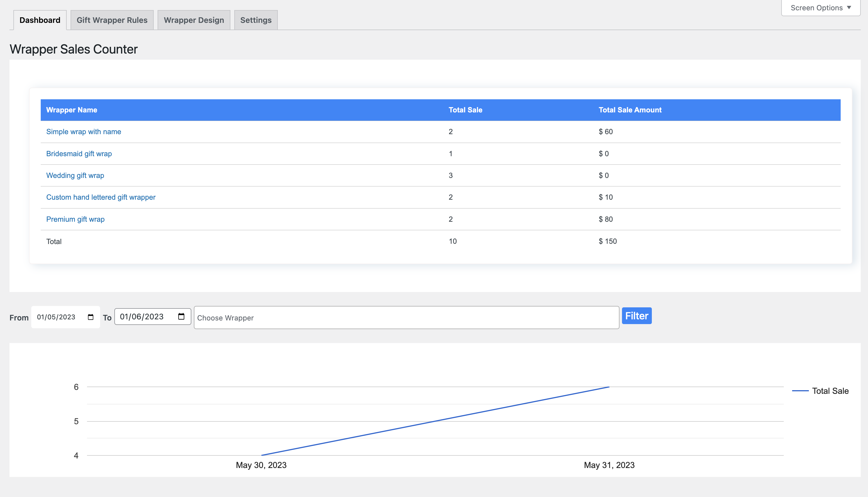Click the Total Sale Amount column header
Viewport: 868px width, 497px height.
click(630, 110)
